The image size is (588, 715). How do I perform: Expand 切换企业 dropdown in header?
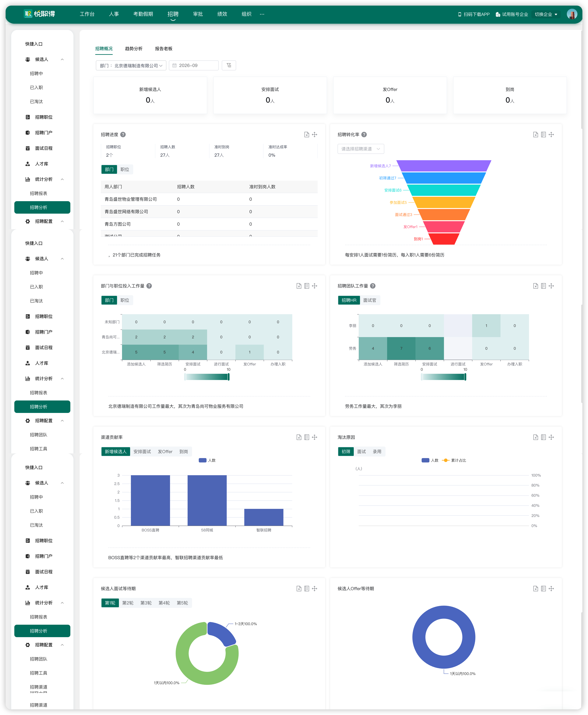point(546,14)
